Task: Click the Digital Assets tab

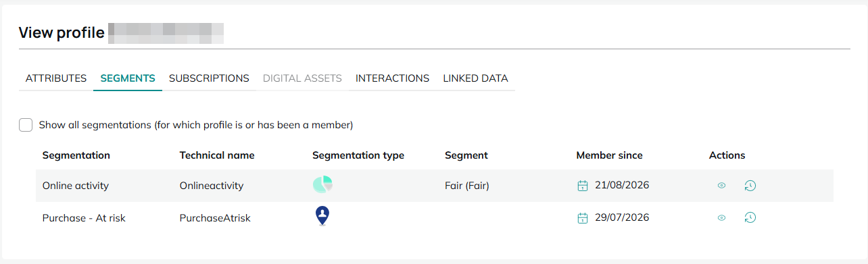Action: click(x=302, y=78)
